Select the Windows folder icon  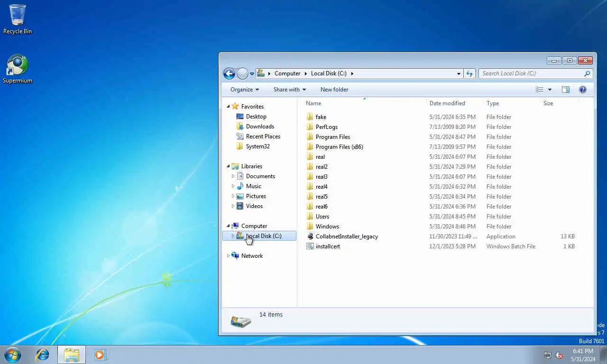310,227
